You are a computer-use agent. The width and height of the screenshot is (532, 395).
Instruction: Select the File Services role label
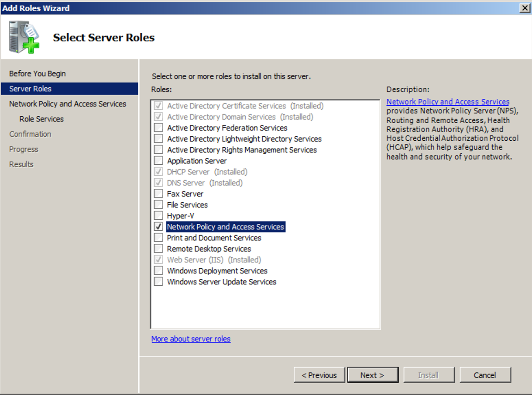click(x=187, y=205)
